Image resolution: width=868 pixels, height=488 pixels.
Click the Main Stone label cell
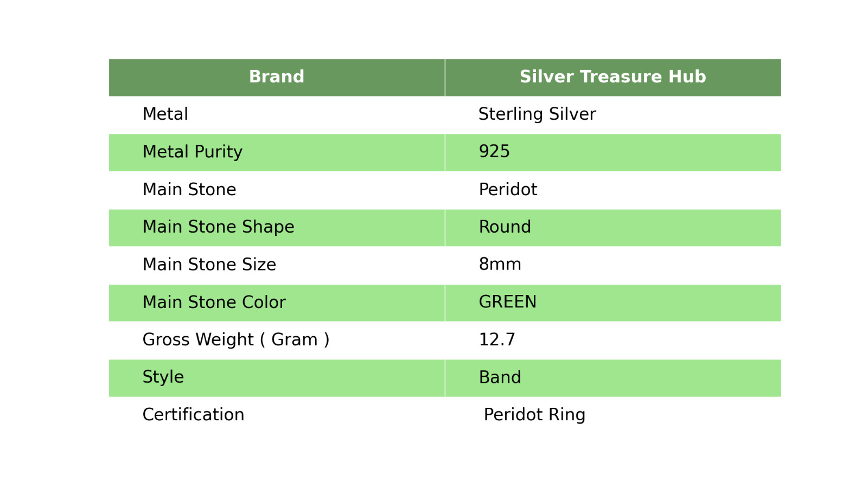click(189, 190)
